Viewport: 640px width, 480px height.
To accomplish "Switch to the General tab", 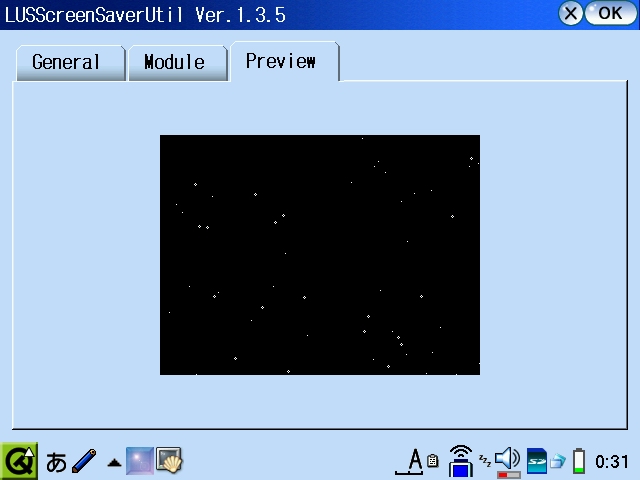I will pyautogui.click(x=67, y=62).
